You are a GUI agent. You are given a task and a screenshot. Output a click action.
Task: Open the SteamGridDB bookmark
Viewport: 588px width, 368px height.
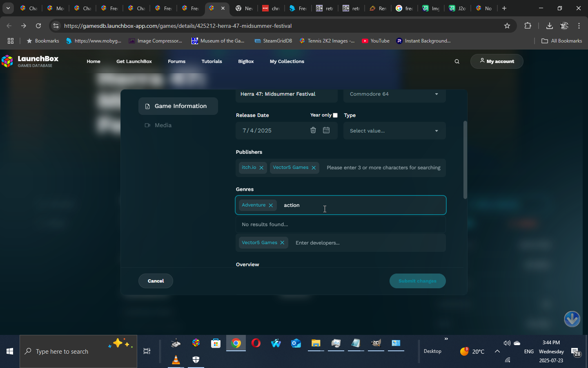pos(274,41)
